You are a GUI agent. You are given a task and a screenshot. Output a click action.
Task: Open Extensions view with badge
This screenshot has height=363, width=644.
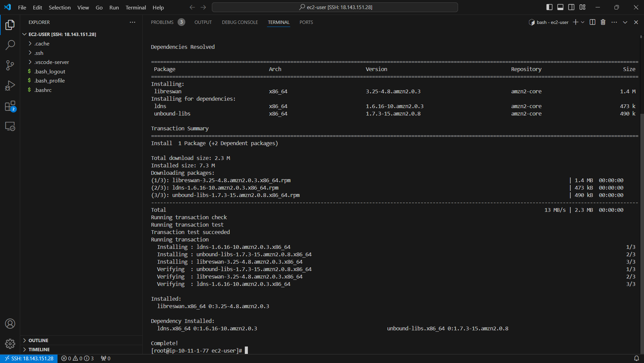[x=10, y=106]
